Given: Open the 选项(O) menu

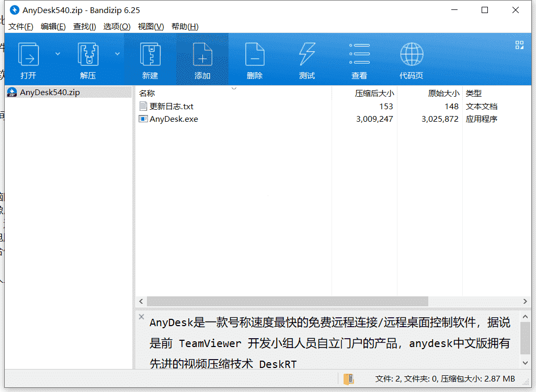Looking at the screenshot, I should coord(117,26).
